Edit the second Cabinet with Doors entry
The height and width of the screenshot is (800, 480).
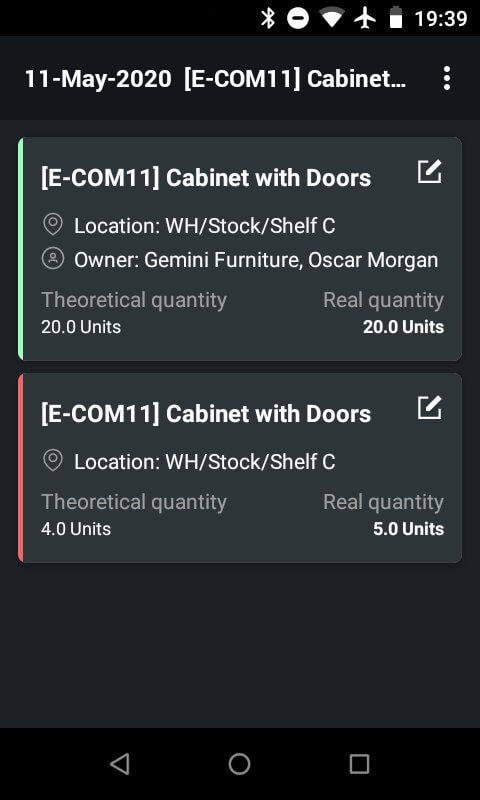coord(430,408)
